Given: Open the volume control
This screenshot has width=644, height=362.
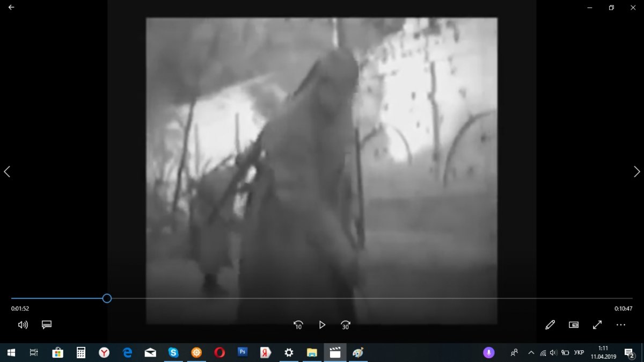Looking at the screenshot, I should (23, 325).
